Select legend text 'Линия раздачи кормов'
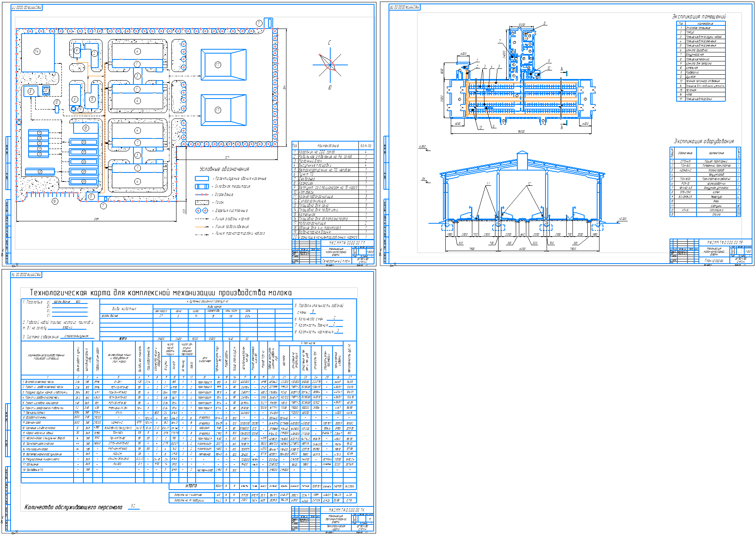This screenshot has width=756, height=535. (x=232, y=219)
